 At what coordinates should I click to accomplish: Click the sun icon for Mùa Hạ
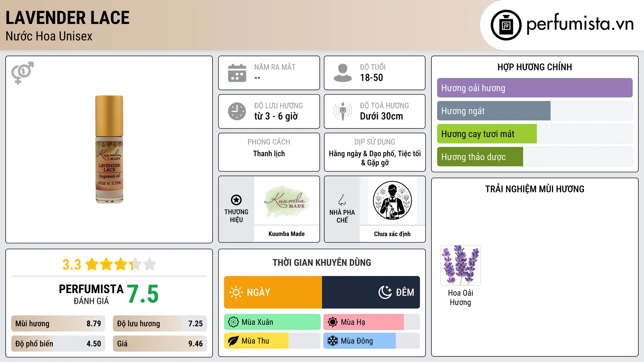pyautogui.click(x=333, y=322)
